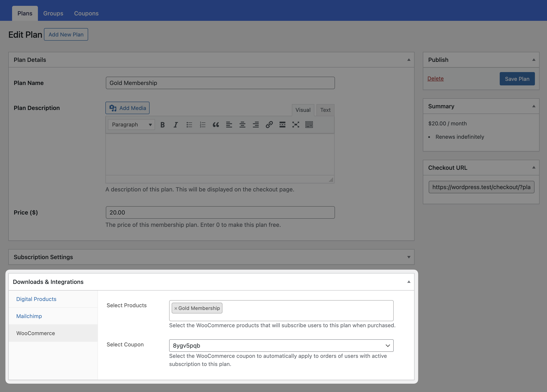Viewport: 547px width, 392px height.
Task: Insert a numbered list
Action: (x=203, y=125)
